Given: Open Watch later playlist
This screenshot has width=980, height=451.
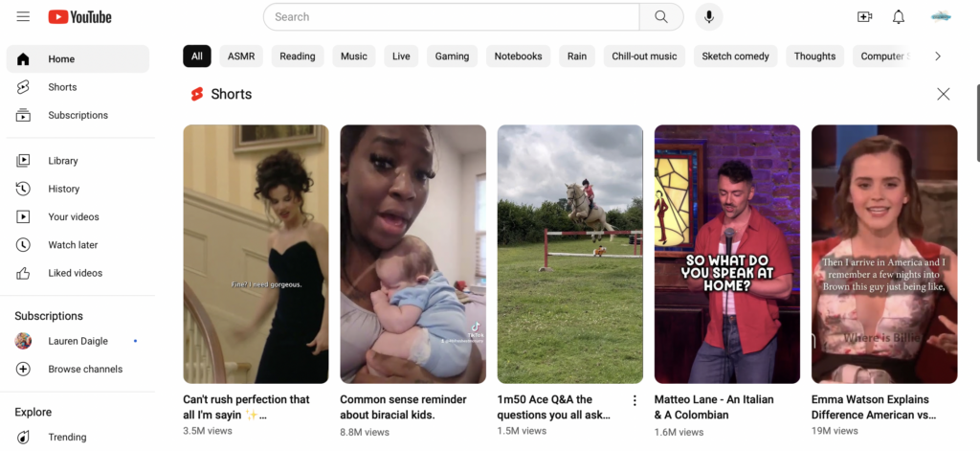Looking at the screenshot, I should pos(78,244).
